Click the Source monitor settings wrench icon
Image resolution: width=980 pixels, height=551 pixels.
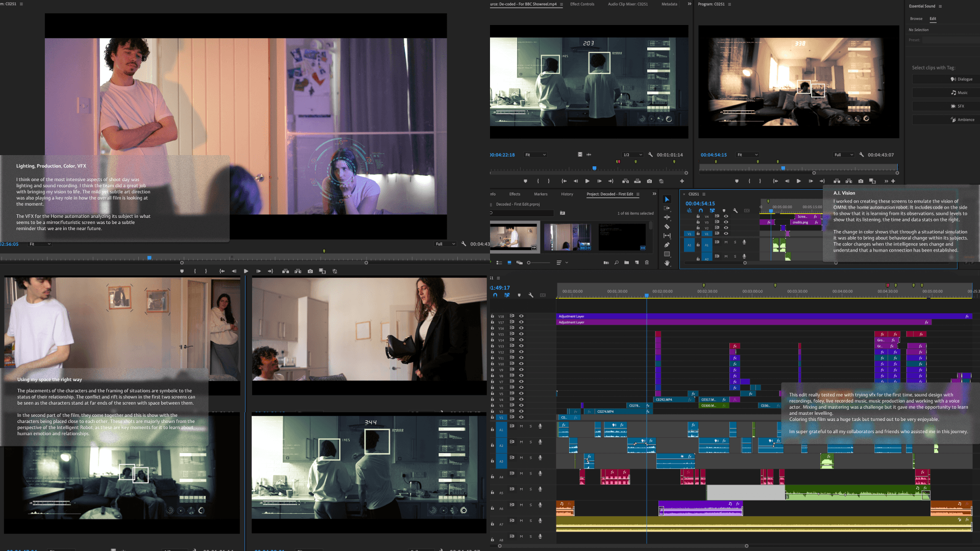pos(650,155)
